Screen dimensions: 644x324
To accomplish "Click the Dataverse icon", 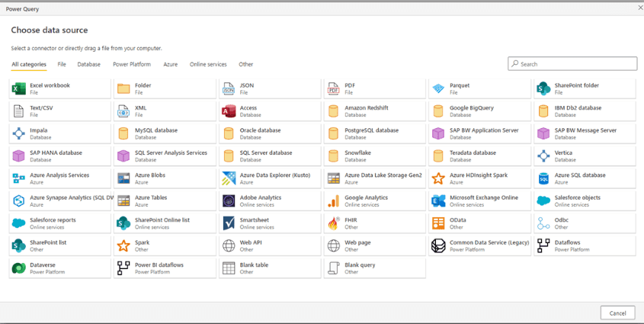I will [x=19, y=268].
